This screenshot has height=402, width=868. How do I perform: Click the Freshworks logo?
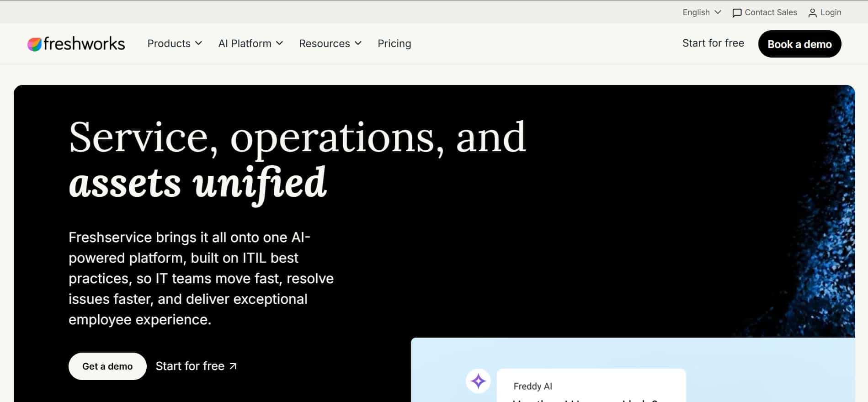click(x=76, y=44)
